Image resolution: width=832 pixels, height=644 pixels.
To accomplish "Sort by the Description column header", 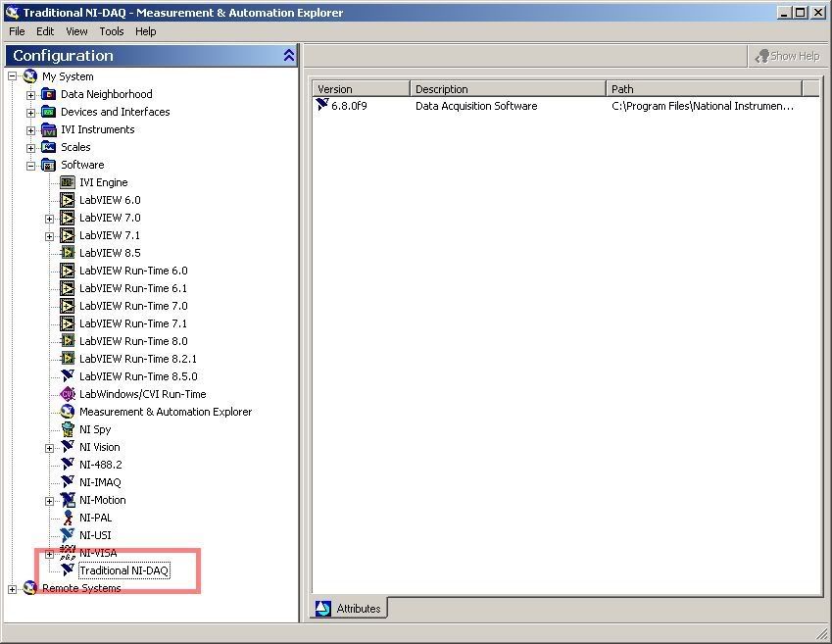I will (508, 88).
